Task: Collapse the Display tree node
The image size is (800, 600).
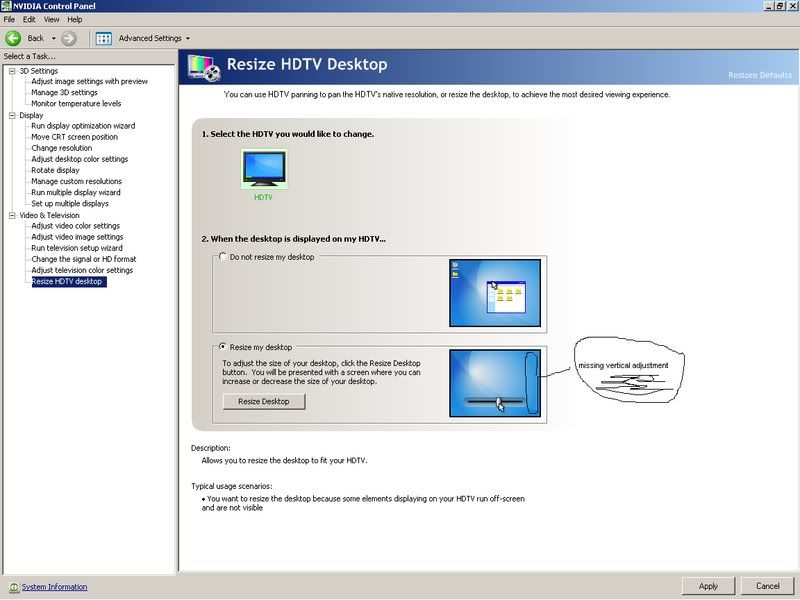Action: [x=12, y=115]
